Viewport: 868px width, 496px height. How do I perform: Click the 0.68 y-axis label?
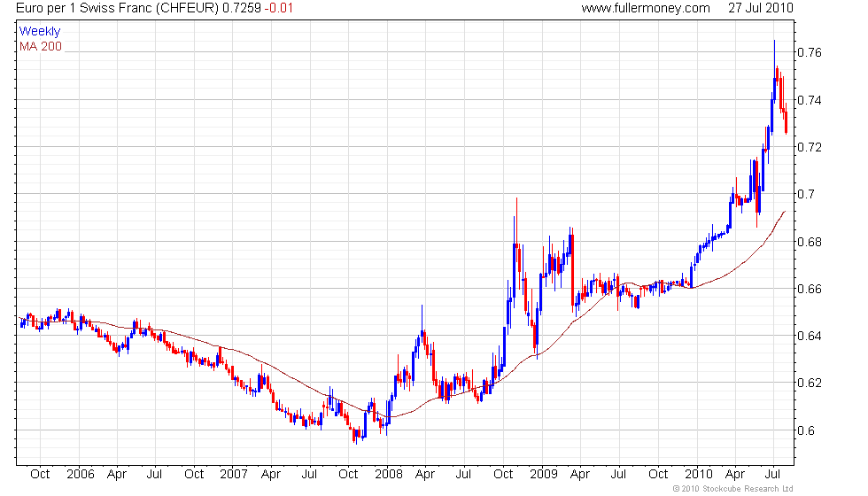point(810,242)
